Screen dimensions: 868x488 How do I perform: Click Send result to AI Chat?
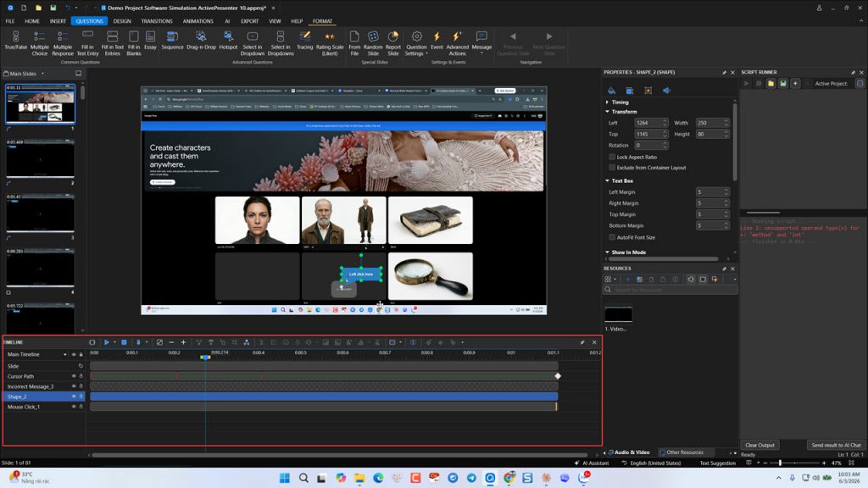coord(836,446)
